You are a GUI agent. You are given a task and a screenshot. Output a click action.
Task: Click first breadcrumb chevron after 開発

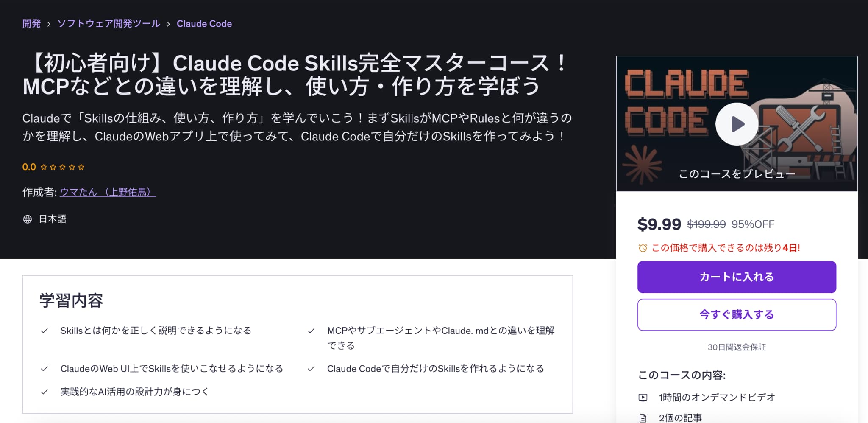(x=49, y=24)
